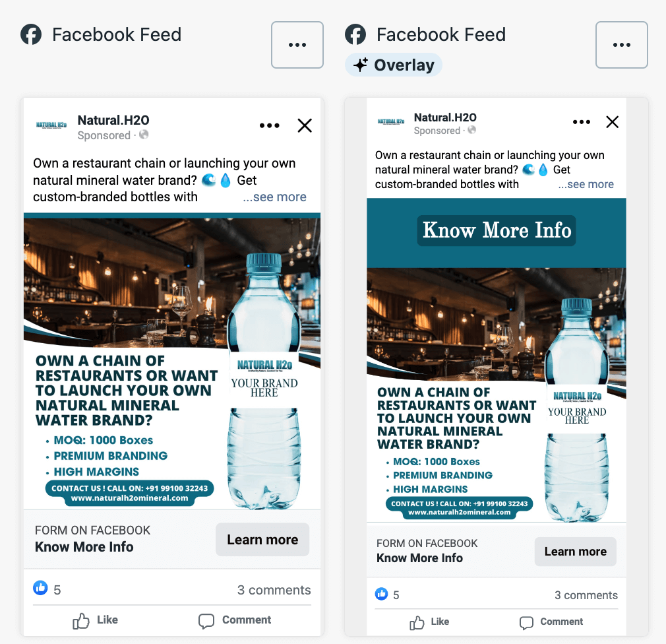Click the three-dot icon in right ad header
The height and width of the screenshot is (644, 666).
click(582, 122)
